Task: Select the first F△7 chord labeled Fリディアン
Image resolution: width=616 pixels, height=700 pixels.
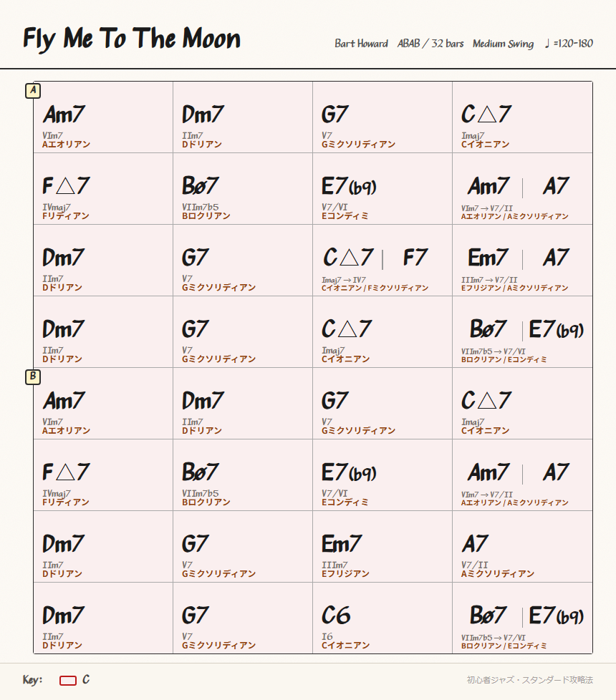Action: pos(66,185)
